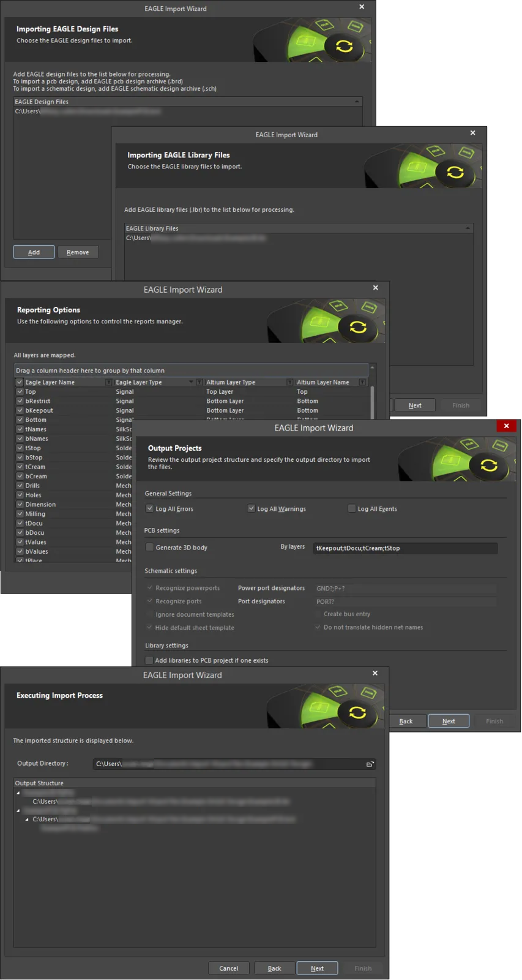522x980 pixels.
Task: Click Next in the EAGLE Library Files dialog
Action: (x=415, y=405)
